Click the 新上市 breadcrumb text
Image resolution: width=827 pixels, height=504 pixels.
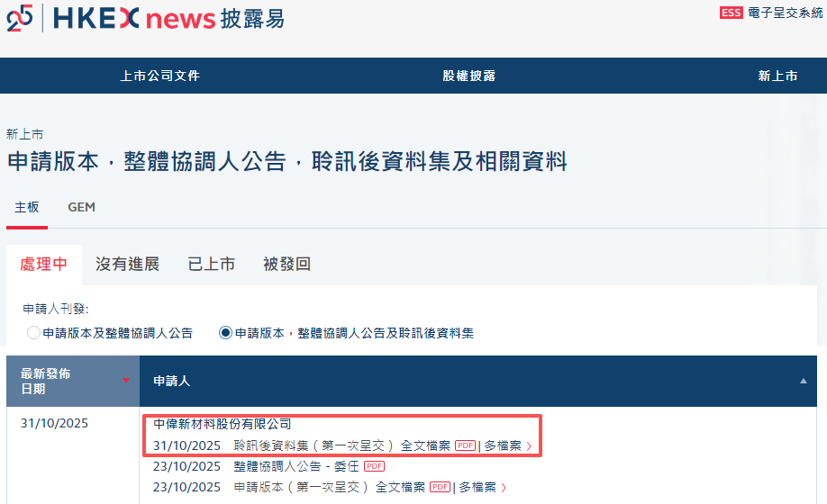click(x=25, y=134)
